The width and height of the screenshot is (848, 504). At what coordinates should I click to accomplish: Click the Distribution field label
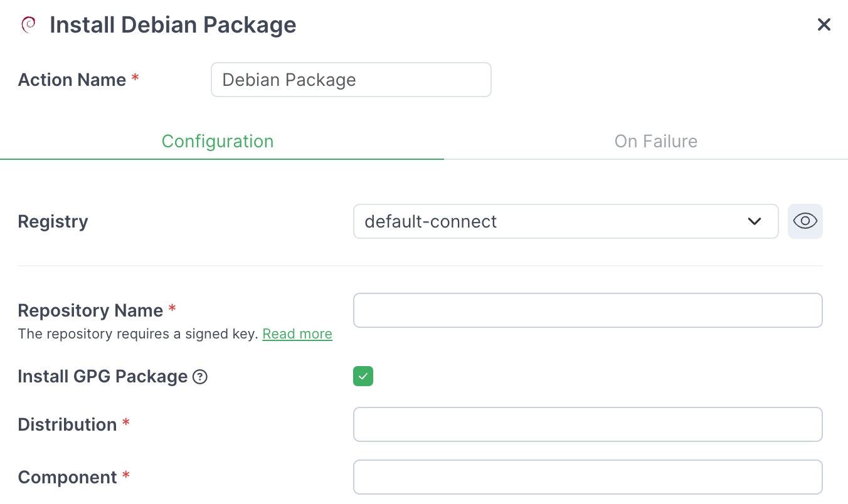pyautogui.click(x=67, y=424)
